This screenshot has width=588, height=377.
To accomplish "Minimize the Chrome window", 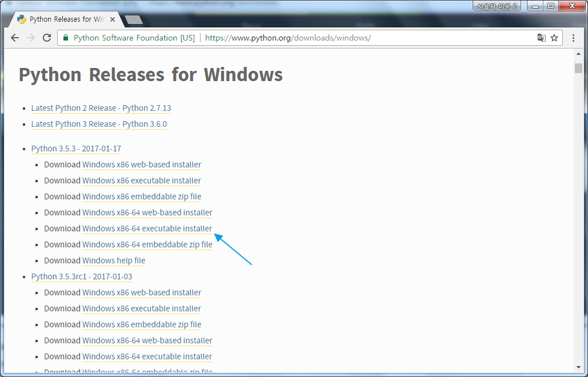I will coord(535,6).
